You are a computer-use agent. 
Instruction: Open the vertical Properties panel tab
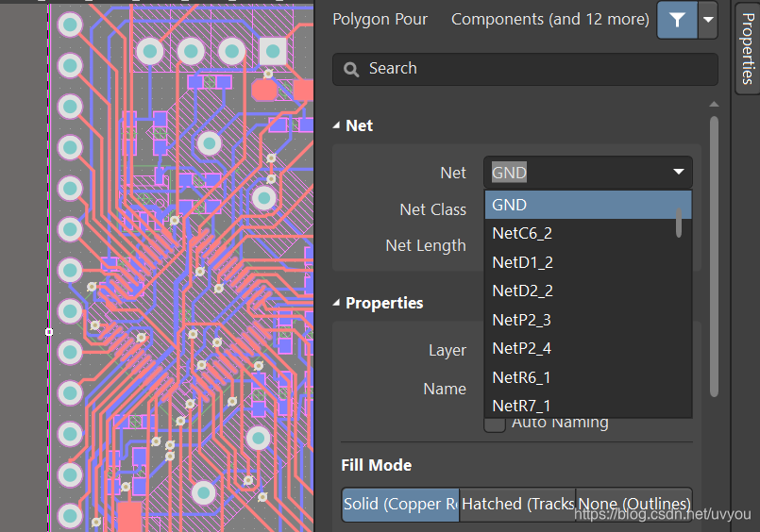click(747, 49)
